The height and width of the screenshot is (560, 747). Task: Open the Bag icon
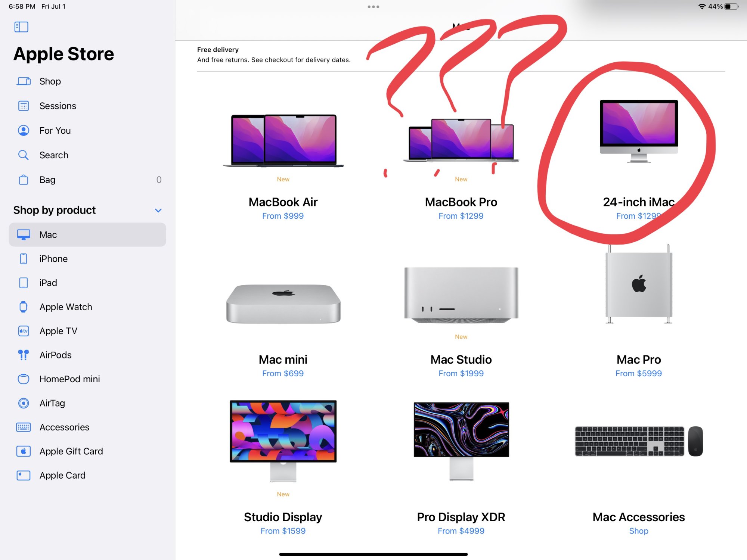(x=24, y=180)
